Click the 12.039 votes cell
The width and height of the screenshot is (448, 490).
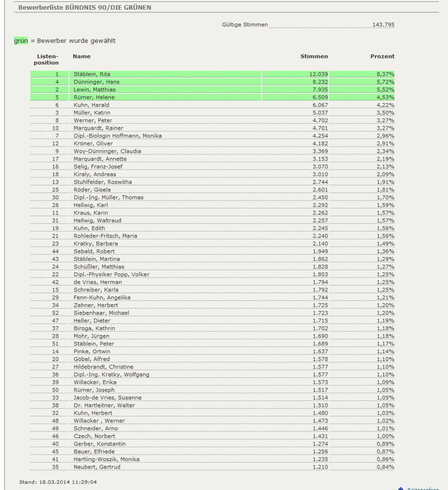click(x=318, y=74)
